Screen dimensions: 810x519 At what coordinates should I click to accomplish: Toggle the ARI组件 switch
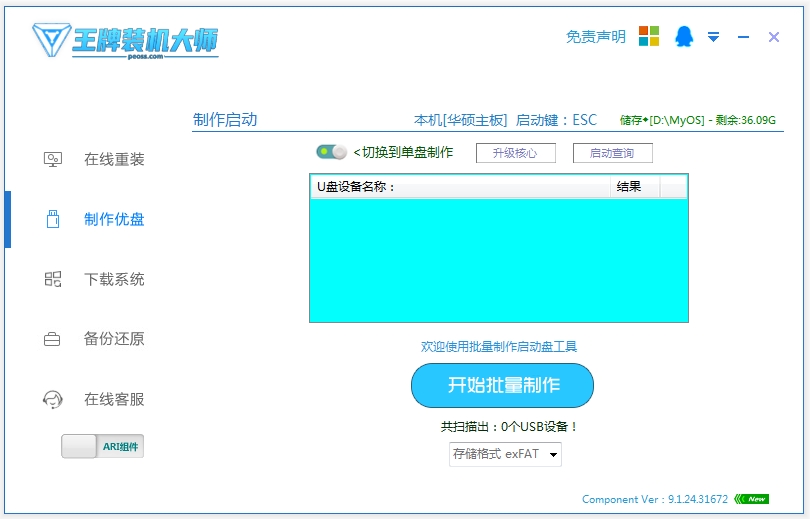pos(102,446)
